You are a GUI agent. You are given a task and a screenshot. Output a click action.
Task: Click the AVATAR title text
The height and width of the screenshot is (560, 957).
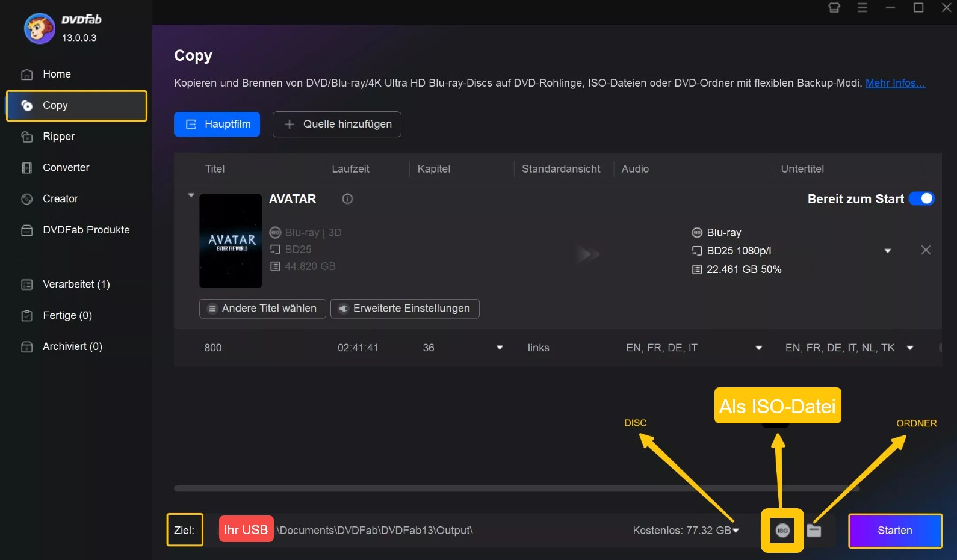(293, 199)
